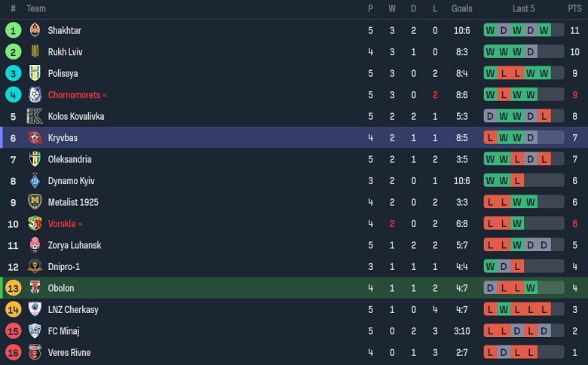Sort table by PTS column header
Screen dimensions: 588x365
(574, 9)
